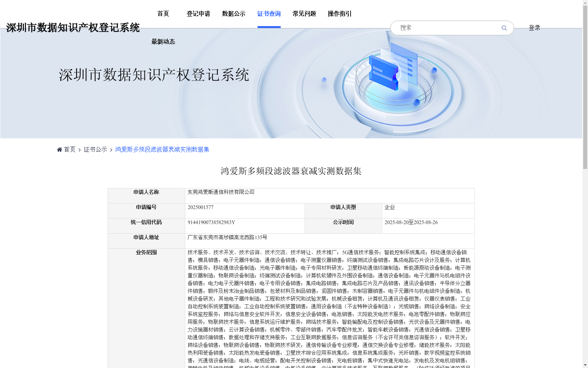Click application number 2025001577
The height and width of the screenshot is (368, 588).
[201, 207]
